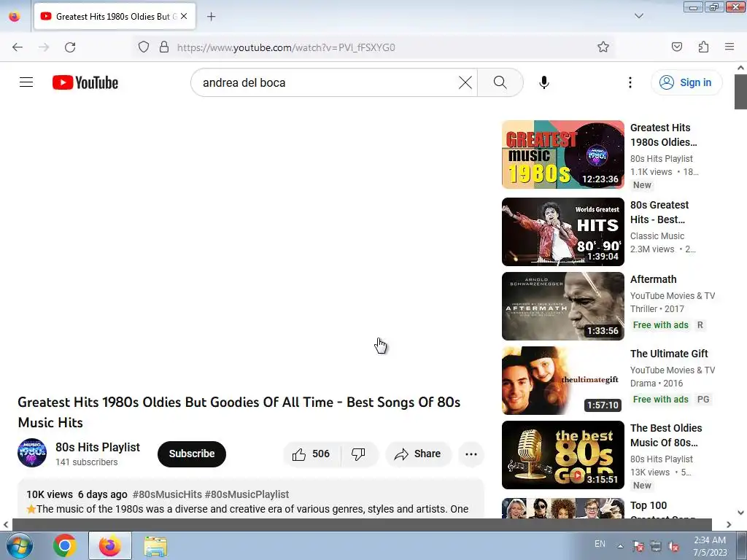Save page to Pocket
This screenshot has width=747, height=560.
(676, 47)
